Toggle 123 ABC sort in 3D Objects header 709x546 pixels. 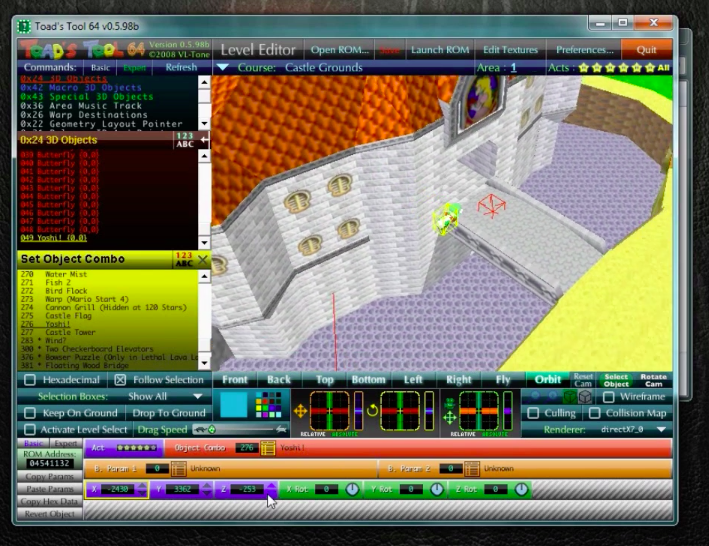(x=184, y=140)
